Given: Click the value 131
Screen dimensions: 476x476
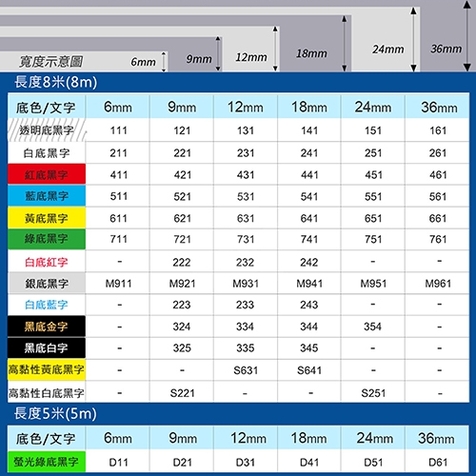Looking at the screenshot, I should click(246, 130).
